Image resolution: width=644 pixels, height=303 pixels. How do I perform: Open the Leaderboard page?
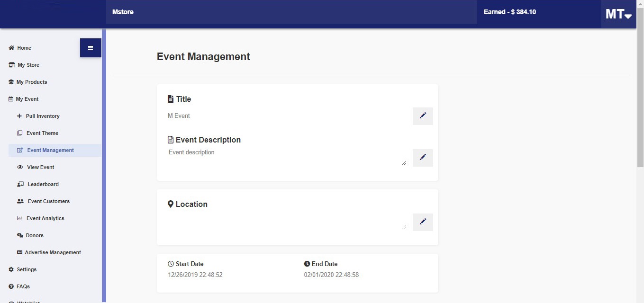point(43,184)
